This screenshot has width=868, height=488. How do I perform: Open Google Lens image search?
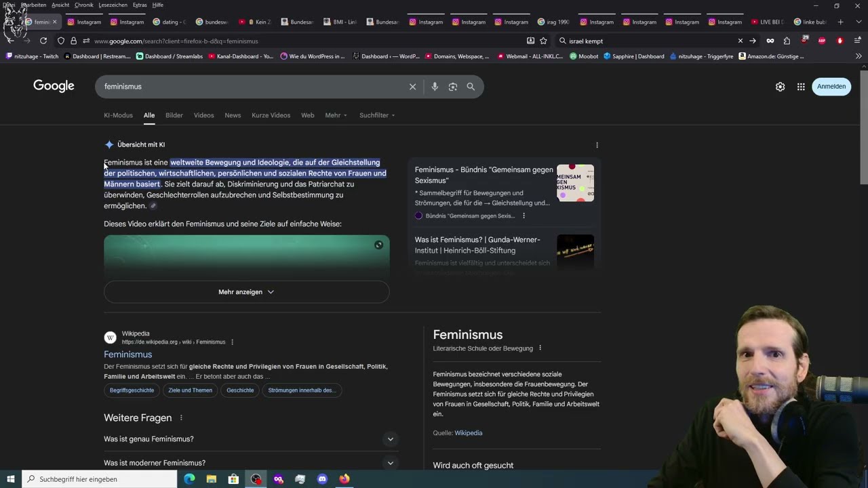pos(453,87)
